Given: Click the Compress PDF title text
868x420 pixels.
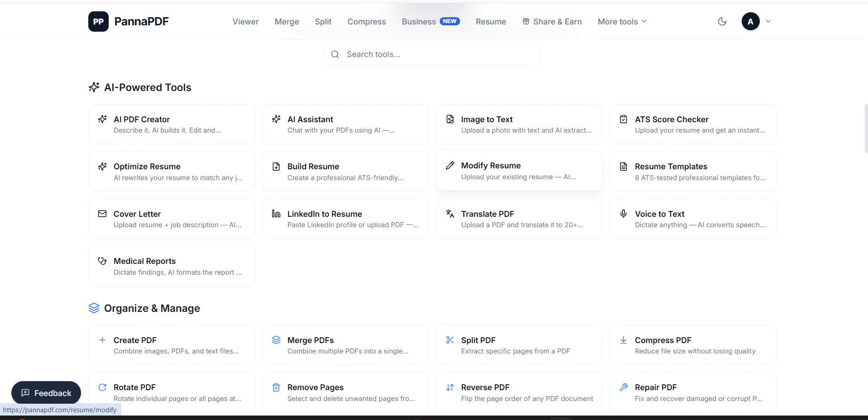Looking at the screenshot, I should click(663, 340).
